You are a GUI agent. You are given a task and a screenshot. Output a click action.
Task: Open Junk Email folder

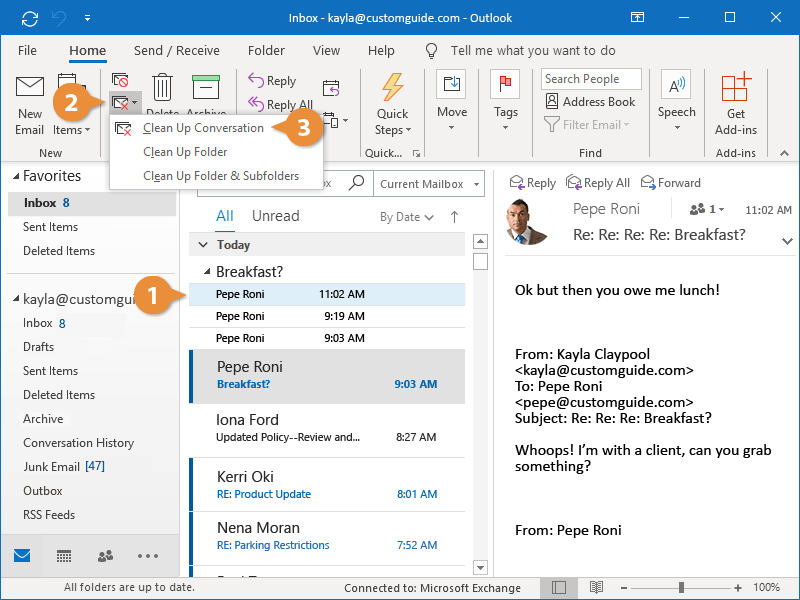point(64,466)
